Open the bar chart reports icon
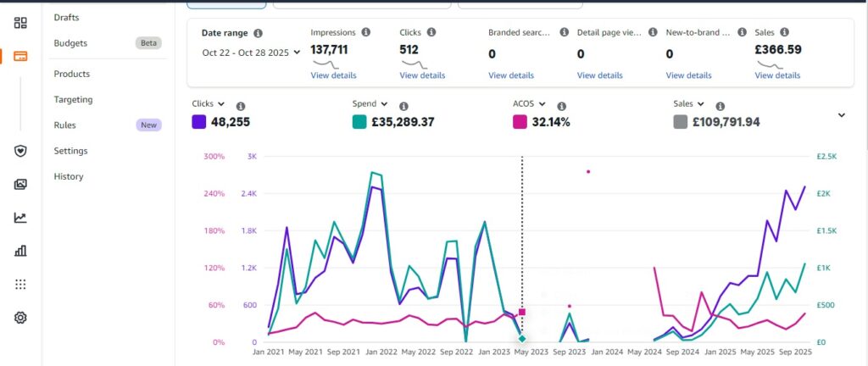 [x=20, y=251]
